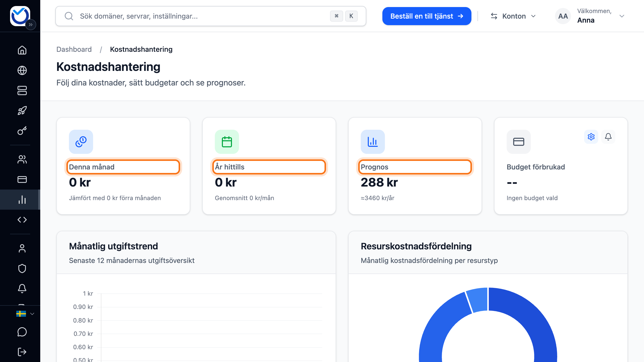
Task: Click 'Budget förbrukad' label
Action: [536, 167]
